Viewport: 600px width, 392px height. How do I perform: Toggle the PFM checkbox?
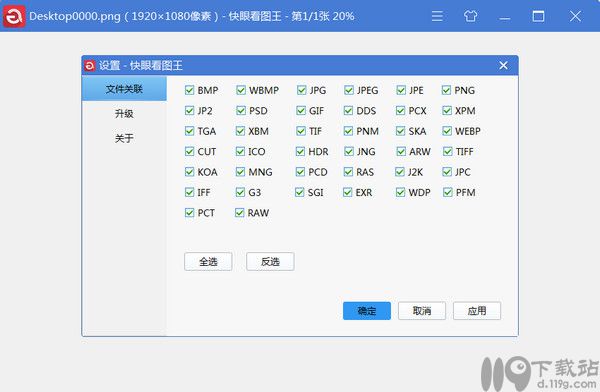(x=448, y=192)
